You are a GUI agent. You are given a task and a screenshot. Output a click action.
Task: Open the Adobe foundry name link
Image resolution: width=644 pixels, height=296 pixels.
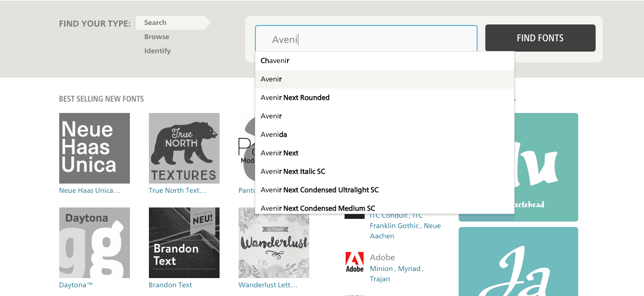click(383, 257)
